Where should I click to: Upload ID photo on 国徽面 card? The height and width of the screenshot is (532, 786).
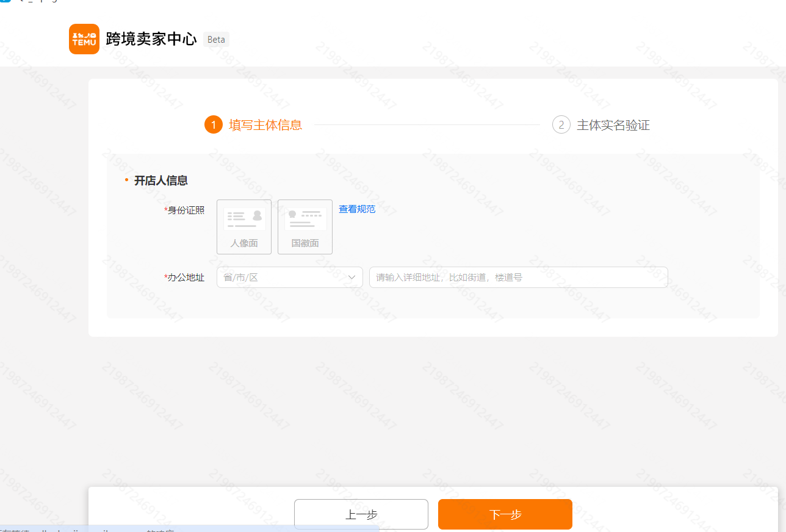[305, 227]
